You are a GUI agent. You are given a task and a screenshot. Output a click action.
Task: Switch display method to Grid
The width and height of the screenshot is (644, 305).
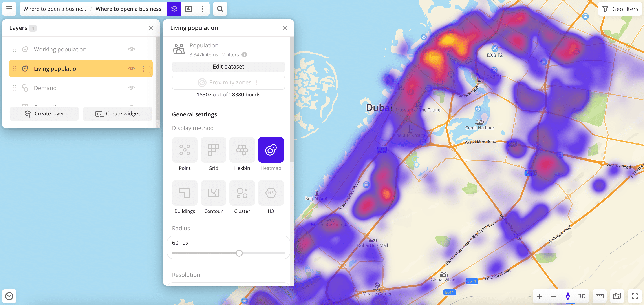[x=213, y=150]
